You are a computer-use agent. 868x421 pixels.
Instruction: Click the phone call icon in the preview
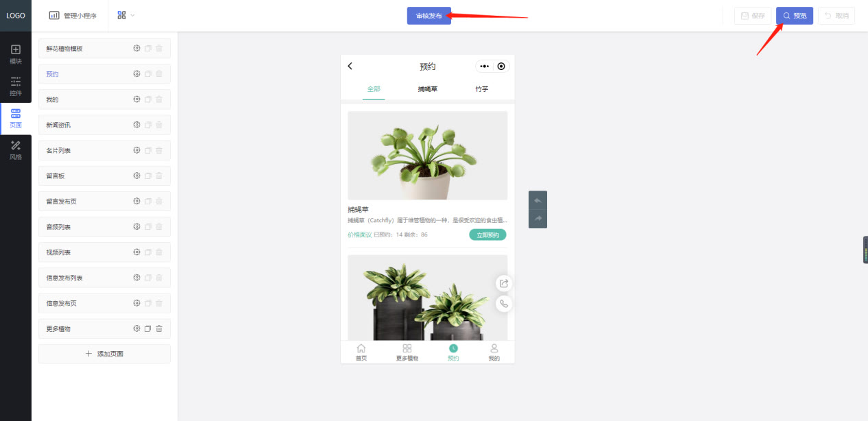click(504, 304)
